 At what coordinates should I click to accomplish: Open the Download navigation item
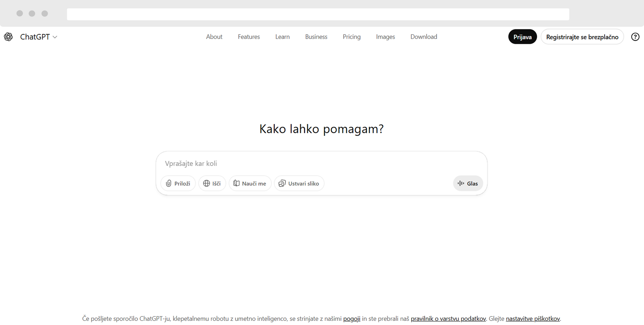coord(424,37)
